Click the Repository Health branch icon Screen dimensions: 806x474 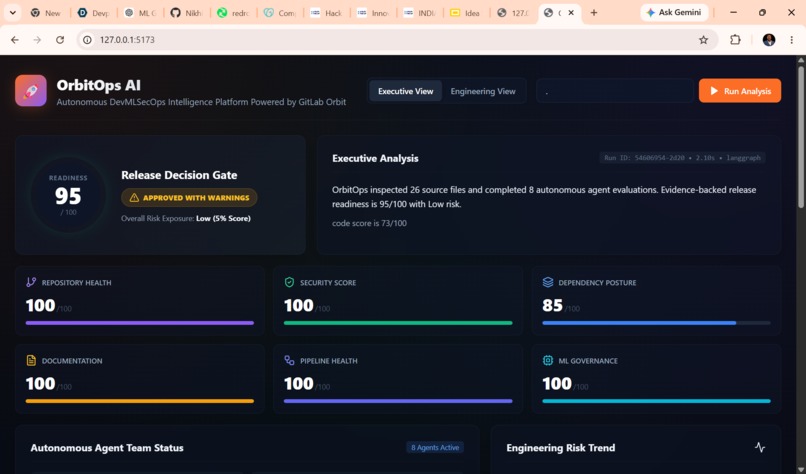click(31, 282)
